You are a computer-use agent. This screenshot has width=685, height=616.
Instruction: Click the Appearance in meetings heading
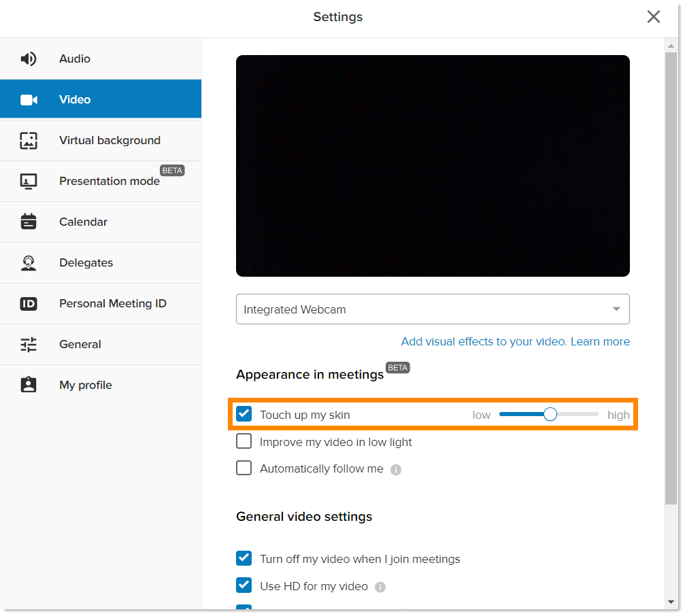pos(310,375)
